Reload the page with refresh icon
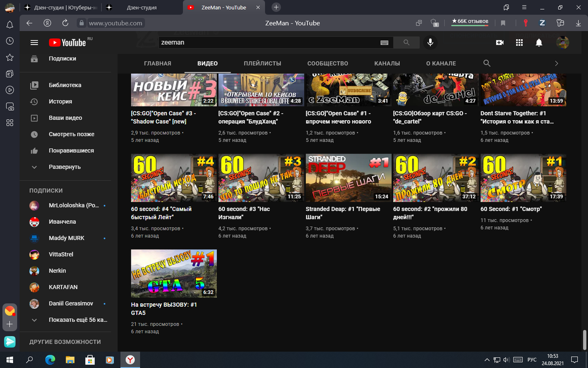This screenshot has width=588, height=368. pyautogui.click(x=65, y=23)
